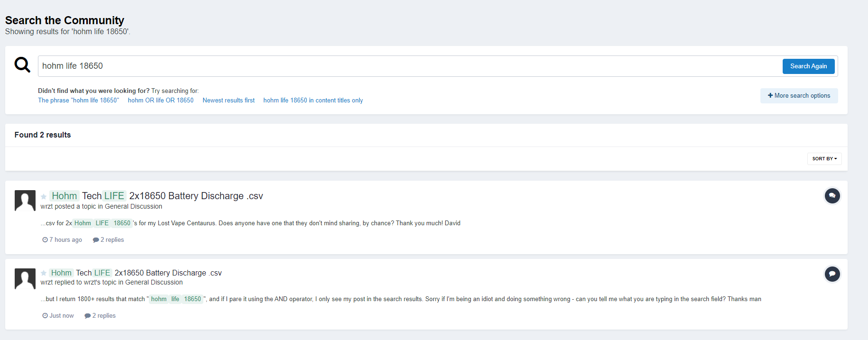The width and height of the screenshot is (868, 340).
Task: Click the magnifying glass search icon
Action: pyautogui.click(x=22, y=64)
